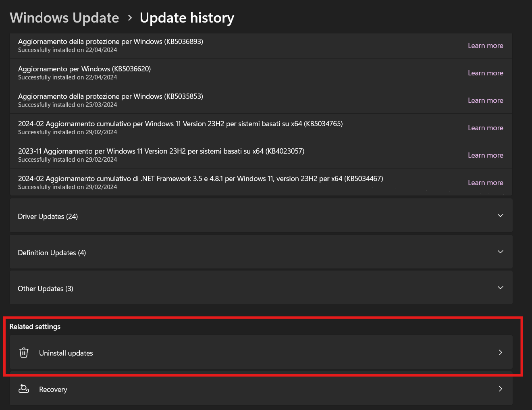This screenshot has width=532, height=410.
Task: Select update title containing KB5036893
Action: click(x=110, y=42)
